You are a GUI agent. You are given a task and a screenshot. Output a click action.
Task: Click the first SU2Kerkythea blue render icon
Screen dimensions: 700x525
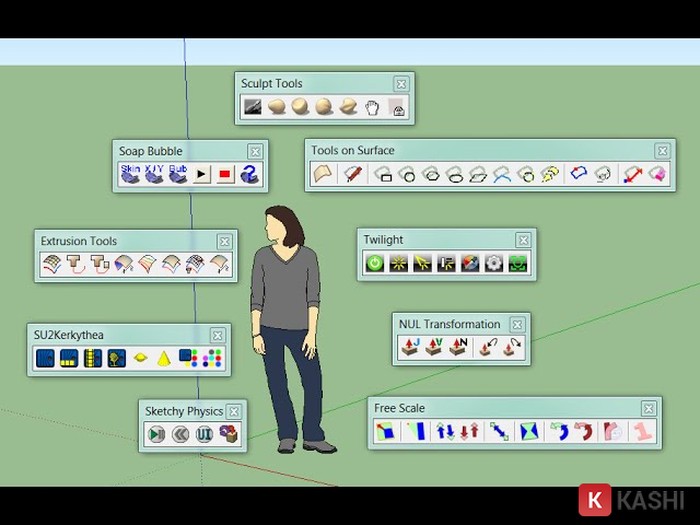point(45,358)
